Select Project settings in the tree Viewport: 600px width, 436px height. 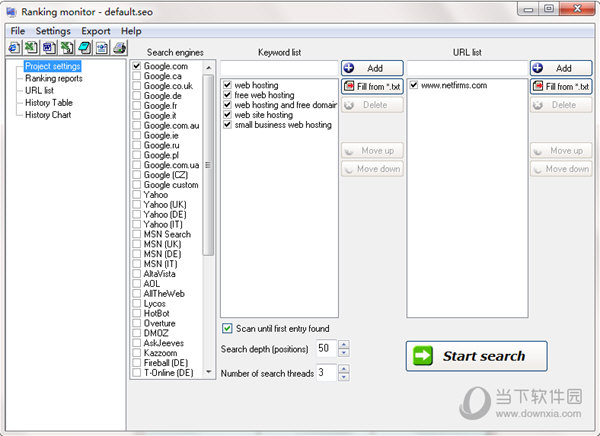tap(52, 66)
